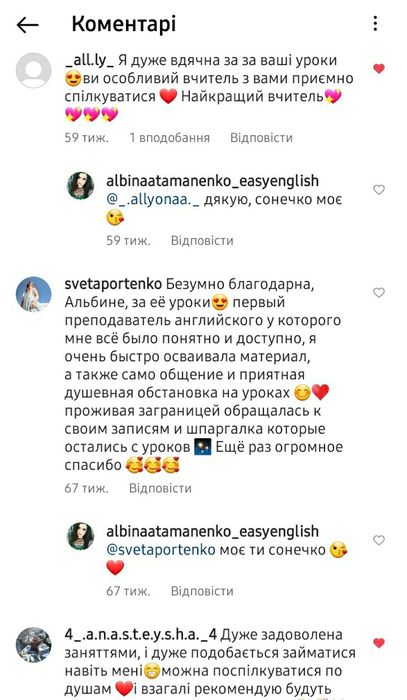Like svetaportenko's comment with heart icon
This screenshot has width=407, height=700.
pos(379,292)
